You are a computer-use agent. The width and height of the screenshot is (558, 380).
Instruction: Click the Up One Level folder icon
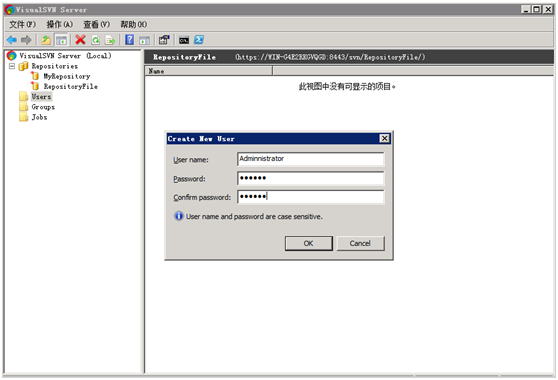click(46, 40)
